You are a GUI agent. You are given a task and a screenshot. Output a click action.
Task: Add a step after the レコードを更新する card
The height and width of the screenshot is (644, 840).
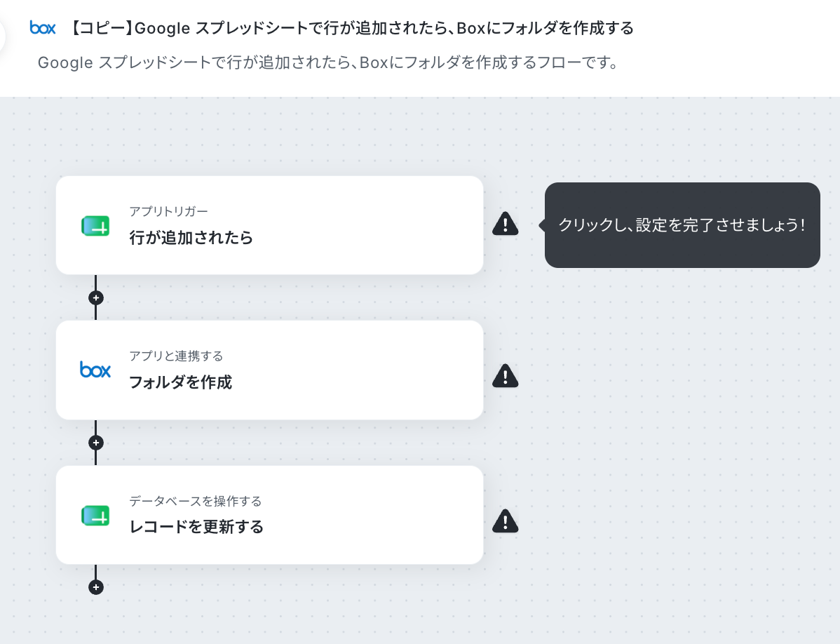tap(96, 587)
